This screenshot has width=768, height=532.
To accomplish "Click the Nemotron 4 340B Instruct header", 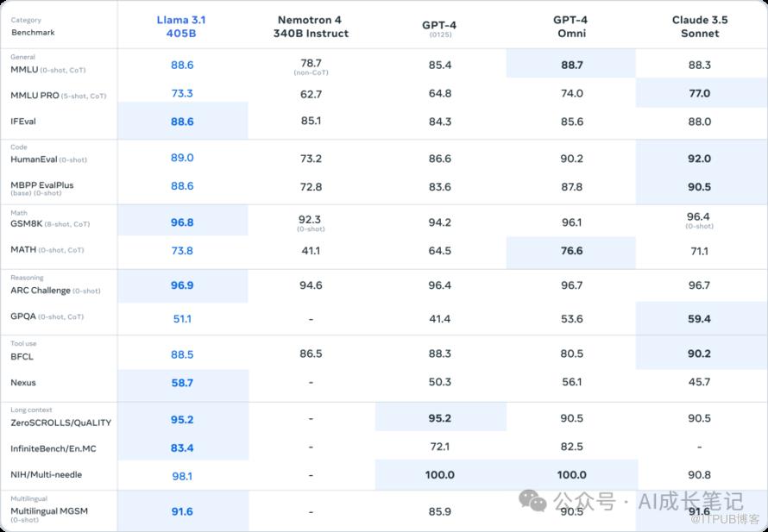I will (x=311, y=27).
